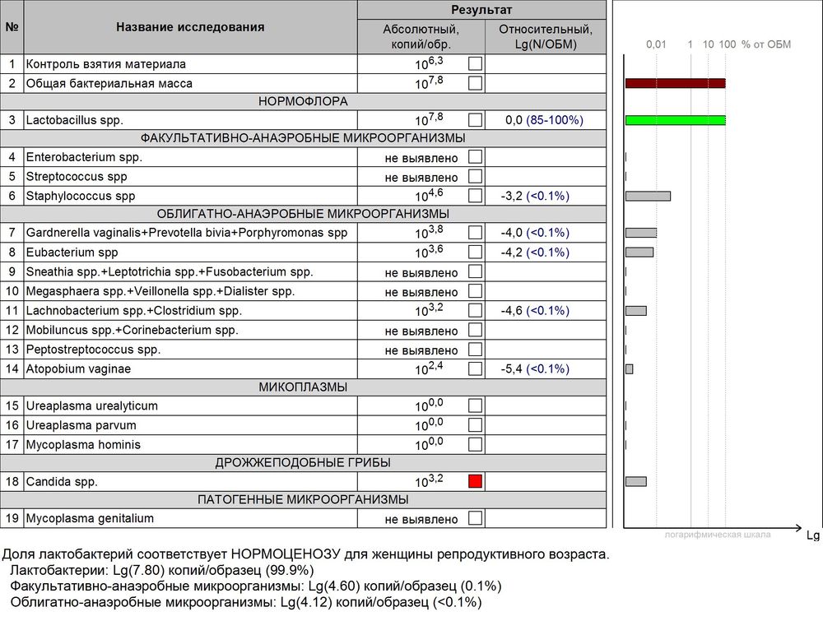This screenshot has width=823, height=644.
Task: Click the НОРМОФЛОРА section header
Action: (303, 101)
